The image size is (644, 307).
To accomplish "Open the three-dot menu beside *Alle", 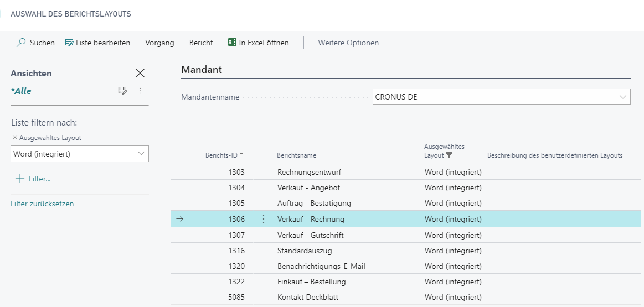I will pyautogui.click(x=140, y=91).
